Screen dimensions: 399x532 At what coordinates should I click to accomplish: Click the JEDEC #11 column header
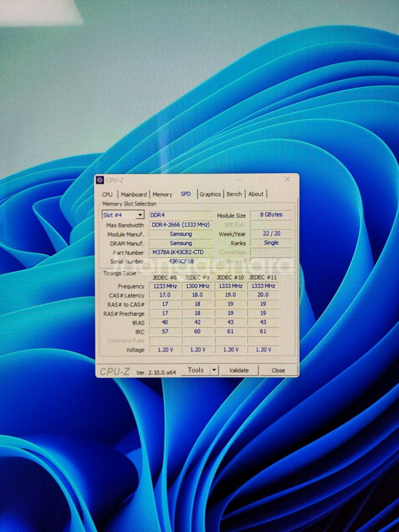tap(263, 277)
